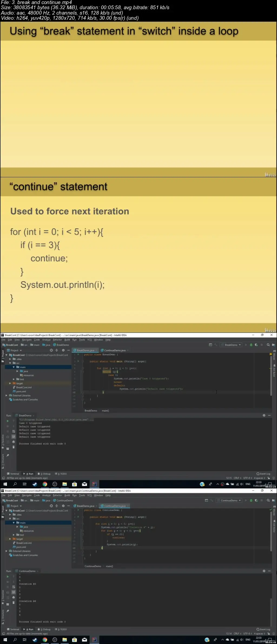Toggle the Z: Structure side tab in the ContinueDemo window
The width and height of the screenshot is (277, 644).
tap(3, 617)
